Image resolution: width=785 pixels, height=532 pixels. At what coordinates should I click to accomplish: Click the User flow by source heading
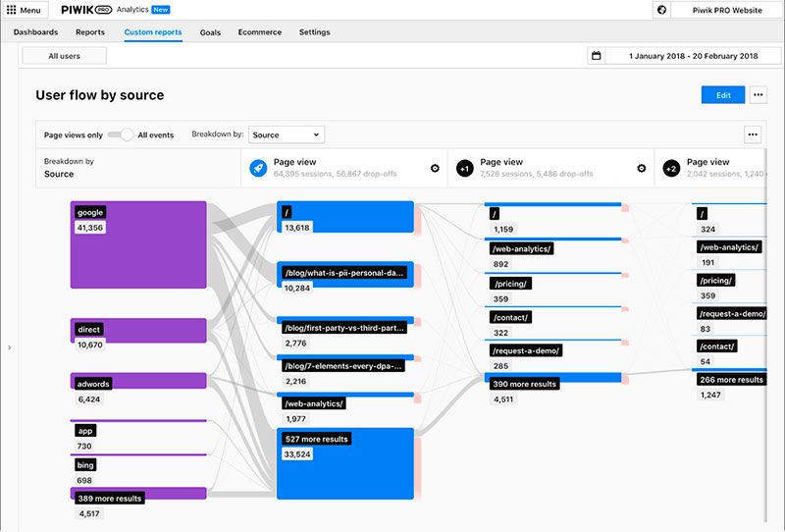pyautogui.click(x=100, y=95)
